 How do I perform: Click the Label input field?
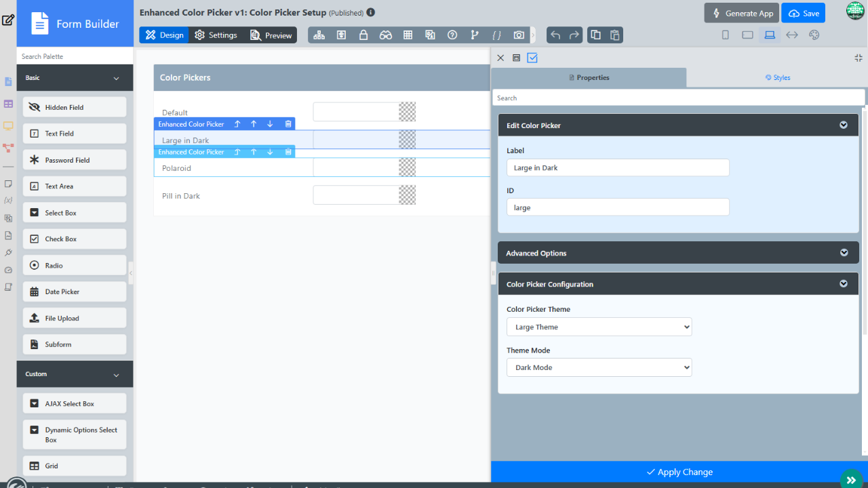pos(618,167)
